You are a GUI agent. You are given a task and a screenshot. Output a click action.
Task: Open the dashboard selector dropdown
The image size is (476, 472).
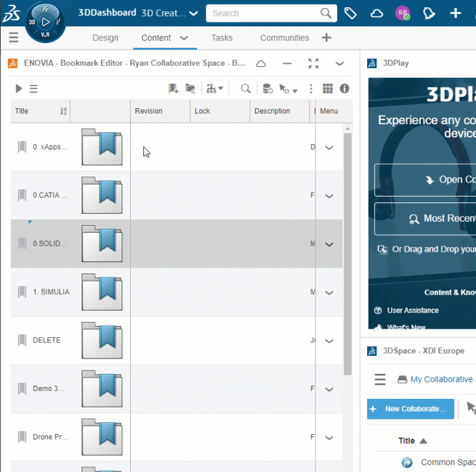[x=193, y=13]
